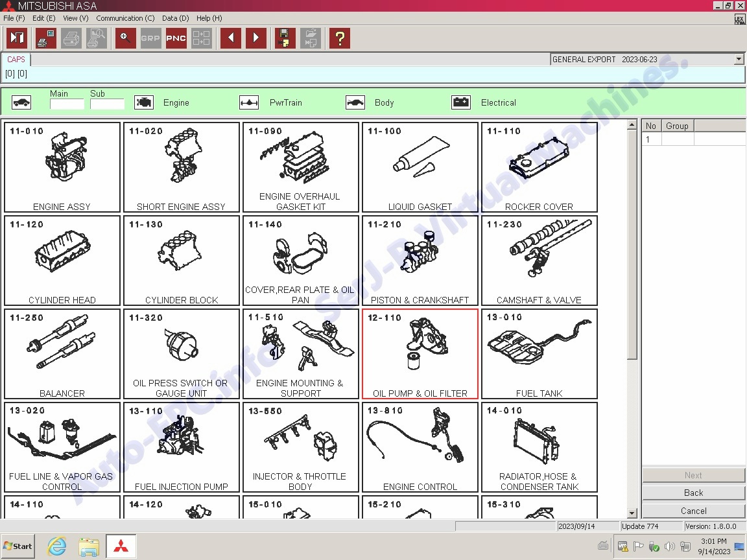747x560 pixels.
Task: Select the PwrTrain category icon
Action: 249,102
